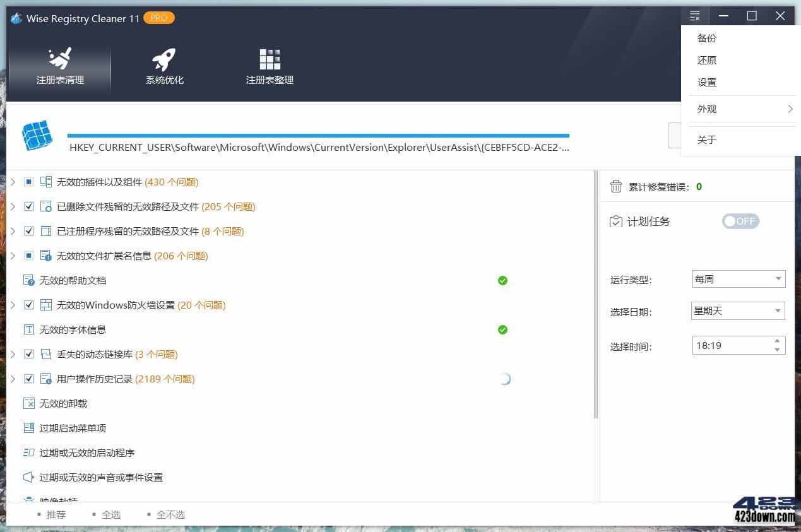Click the 无效的文件扩展名信息 icon
801x532 pixels.
pyautogui.click(x=46, y=256)
